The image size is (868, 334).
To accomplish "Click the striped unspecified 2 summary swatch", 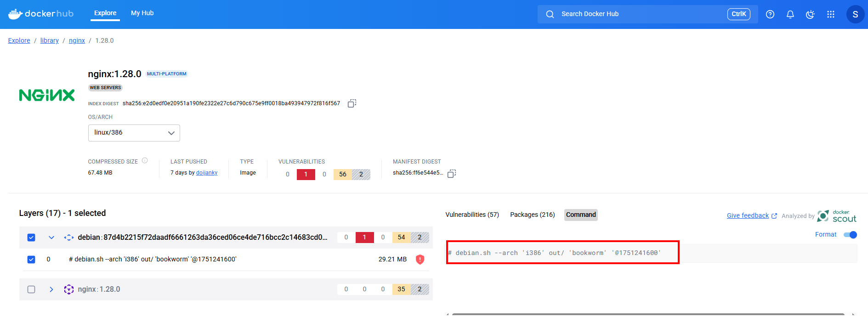I will [x=361, y=175].
